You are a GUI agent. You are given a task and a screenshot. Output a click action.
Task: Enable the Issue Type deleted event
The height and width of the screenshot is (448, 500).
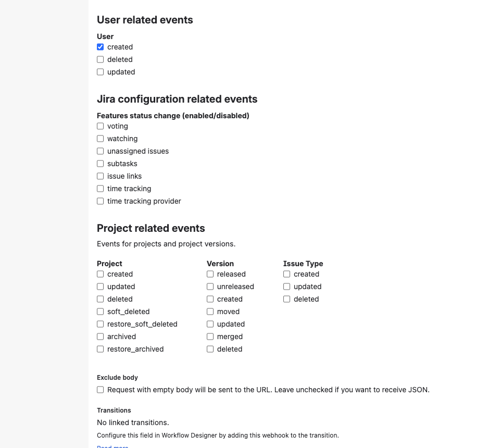click(286, 299)
